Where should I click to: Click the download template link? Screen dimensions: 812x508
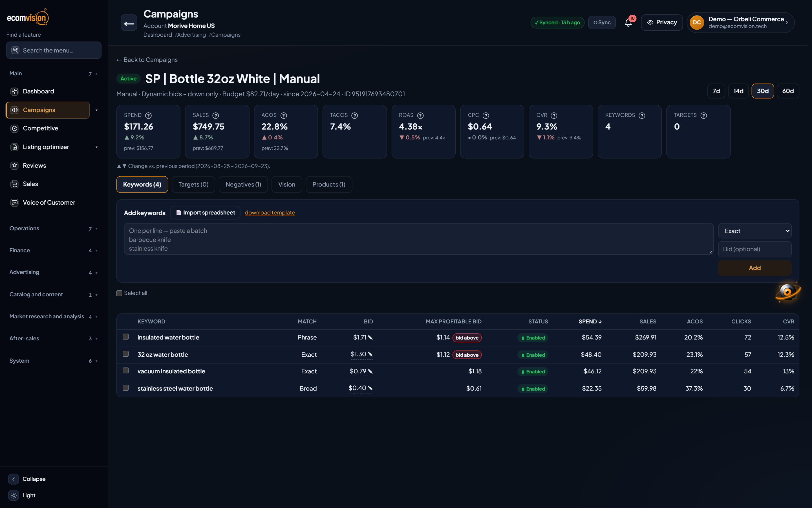270,213
